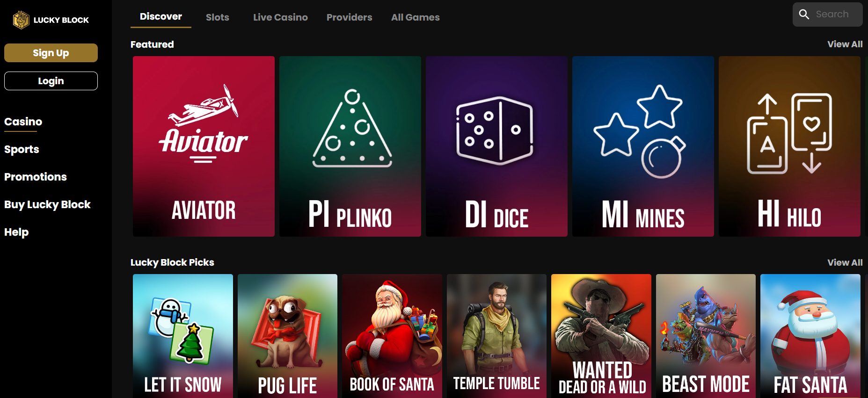Switch to the Live Casino tab

pyautogui.click(x=280, y=17)
